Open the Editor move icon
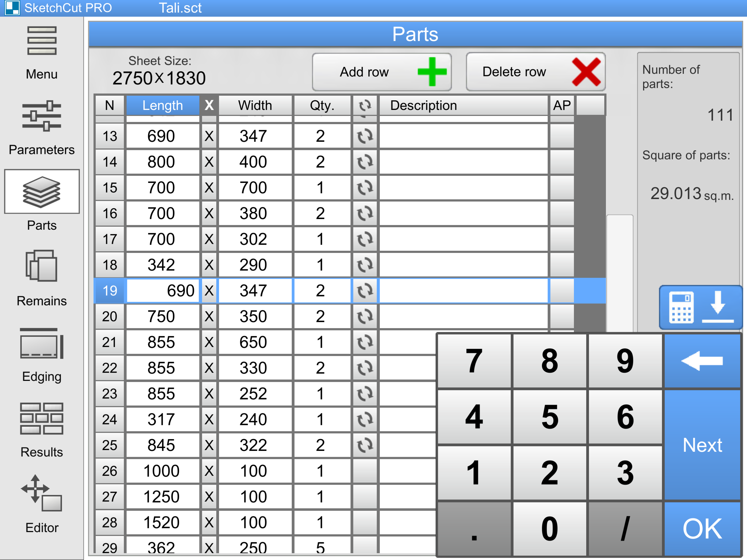This screenshot has width=747, height=560. [x=42, y=493]
